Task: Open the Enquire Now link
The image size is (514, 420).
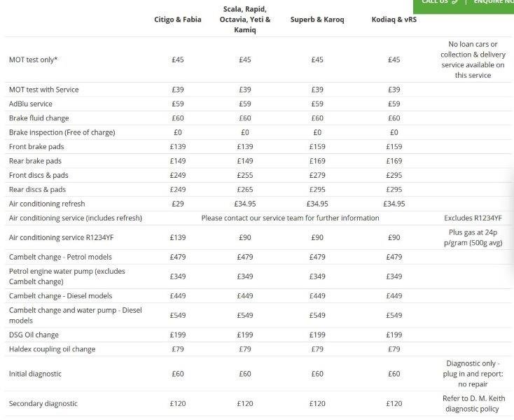Action: coord(494,1)
